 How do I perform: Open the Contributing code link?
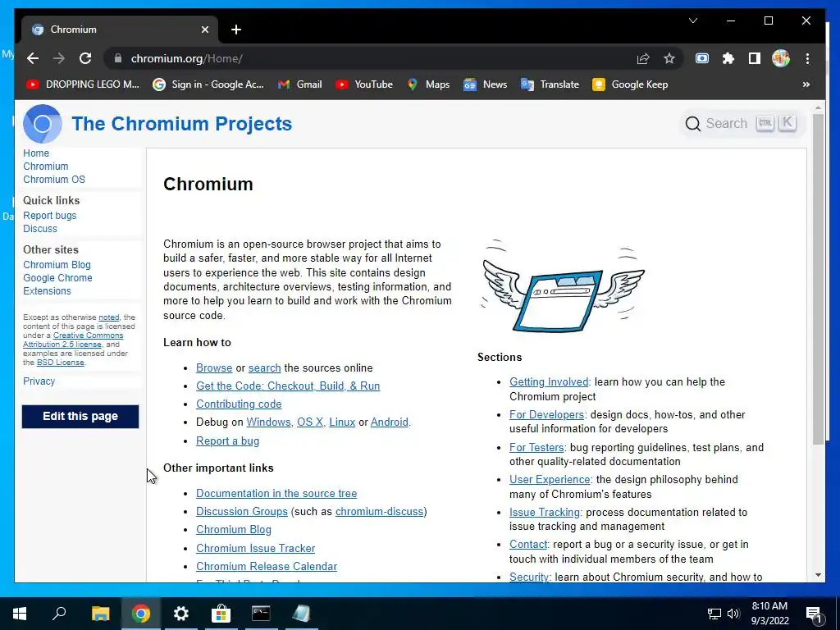tap(239, 404)
